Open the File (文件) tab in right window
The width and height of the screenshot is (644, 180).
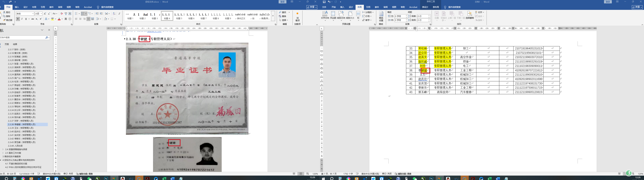click(x=324, y=7)
